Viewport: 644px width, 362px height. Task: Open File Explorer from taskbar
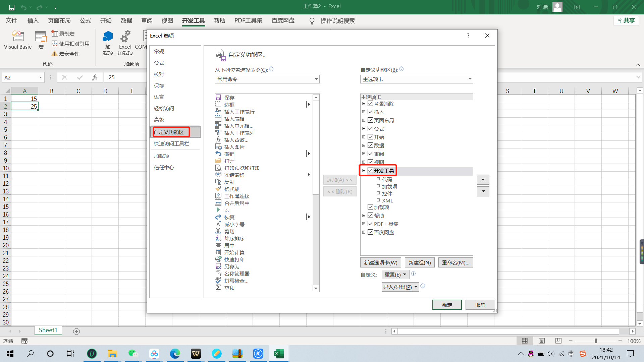(112, 354)
